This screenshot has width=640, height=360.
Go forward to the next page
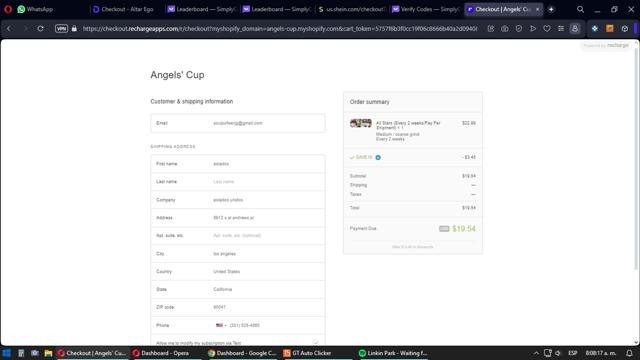(x=25, y=29)
